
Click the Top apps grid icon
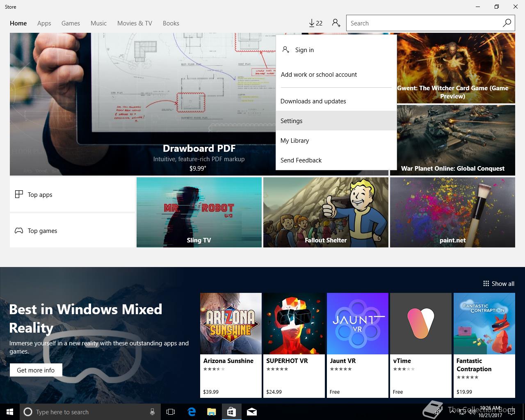coord(19,194)
